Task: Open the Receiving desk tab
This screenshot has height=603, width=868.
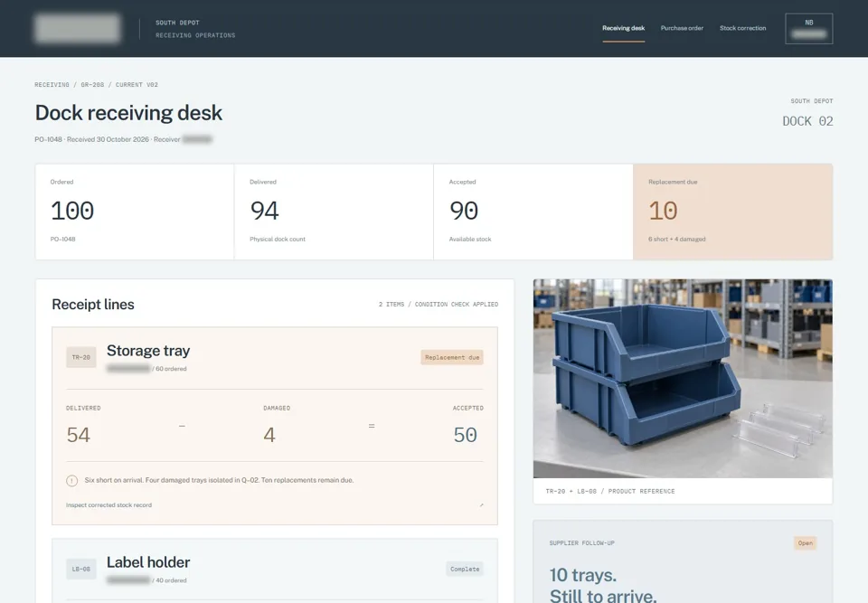Action: (x=623, y=28)
